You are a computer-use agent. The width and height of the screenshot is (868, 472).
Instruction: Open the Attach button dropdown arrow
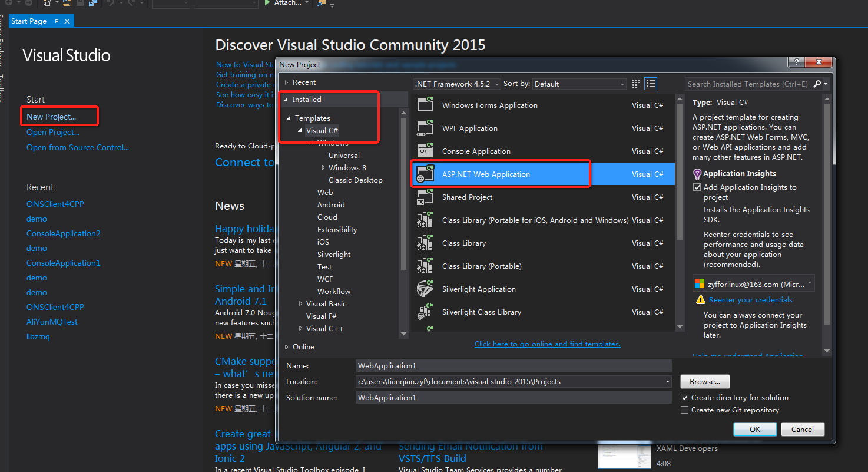click(x=306, y=3)
